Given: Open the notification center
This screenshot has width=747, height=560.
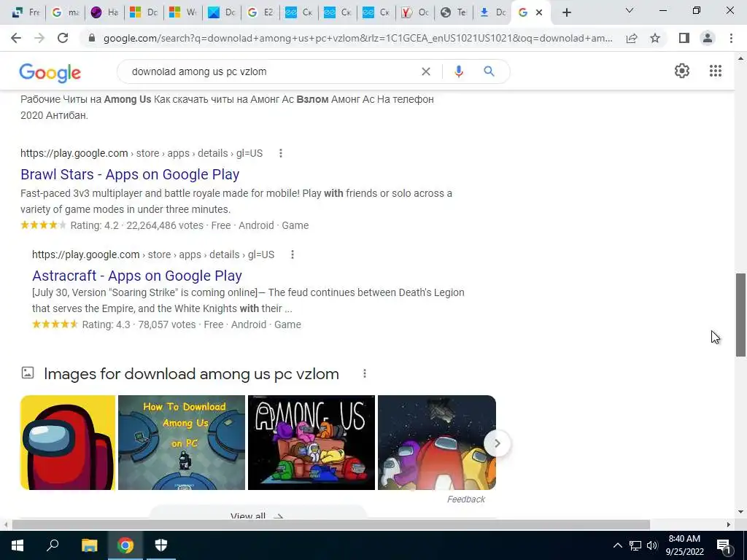Looking at the screenshot, I should (x=724, y=545).
